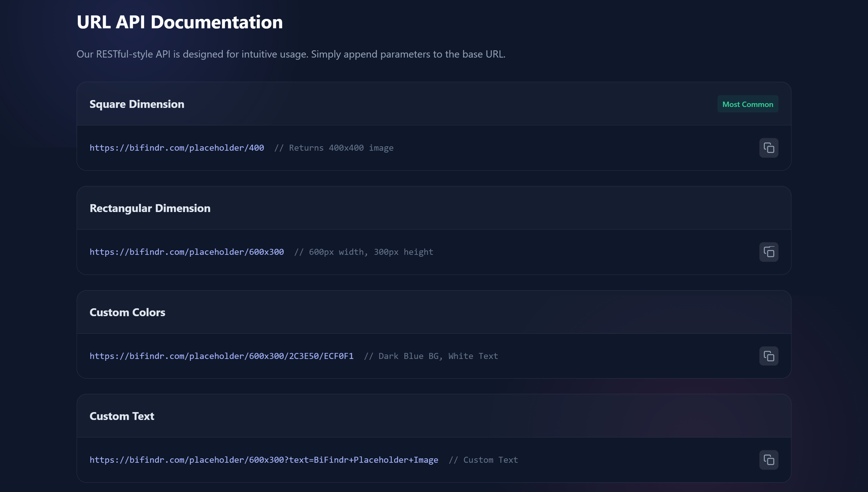868x492 pixels.
Task: Click the Rectangular Dimension heading
Action: 150,208
